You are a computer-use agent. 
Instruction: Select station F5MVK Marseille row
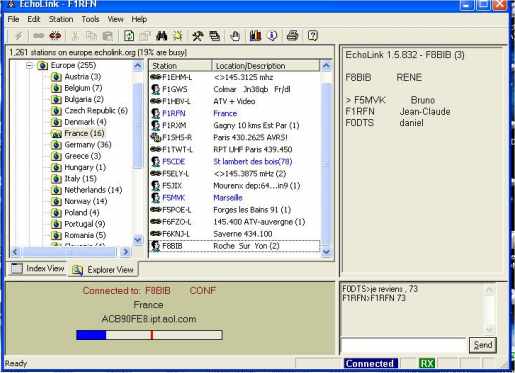click(x=234, y=198)
